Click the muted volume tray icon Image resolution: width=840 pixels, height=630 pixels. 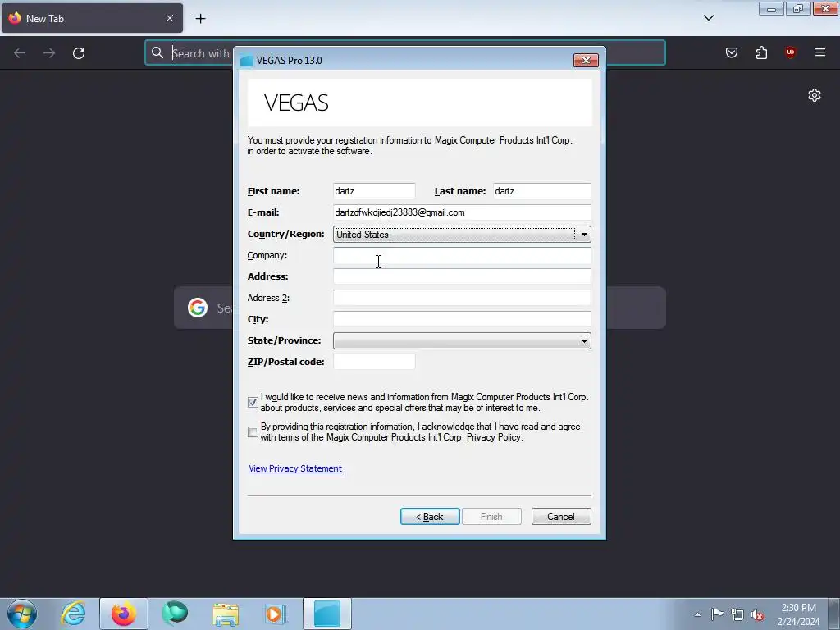tap(757, 614)
